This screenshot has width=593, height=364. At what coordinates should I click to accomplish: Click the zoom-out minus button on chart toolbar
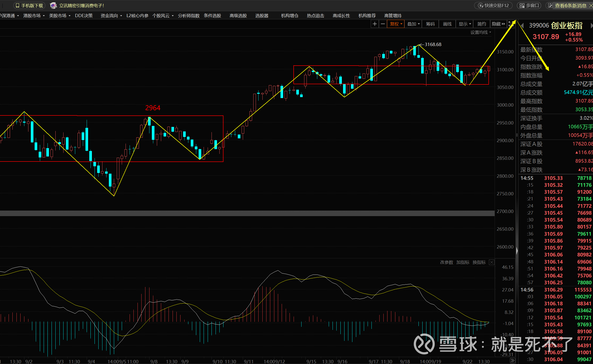click(x=383, y=24)
